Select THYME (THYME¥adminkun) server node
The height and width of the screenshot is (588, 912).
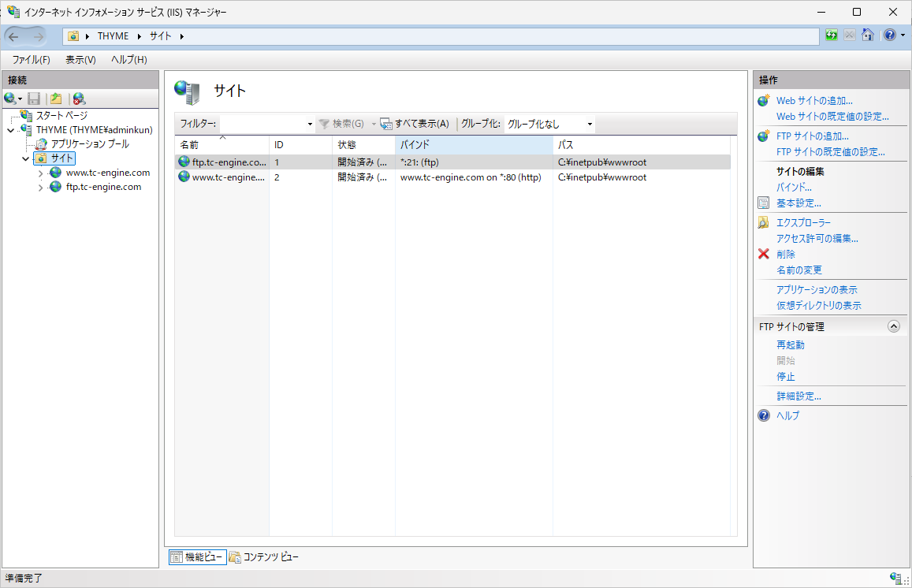(x=95, y=130)
